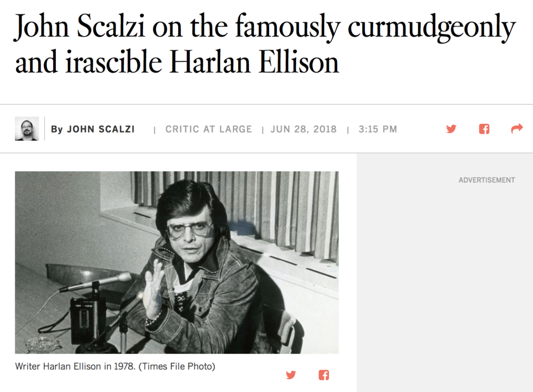Click the share arrow icon in byline
The height and width of the screenshot is (392, 533).
(x=516, y=129)
